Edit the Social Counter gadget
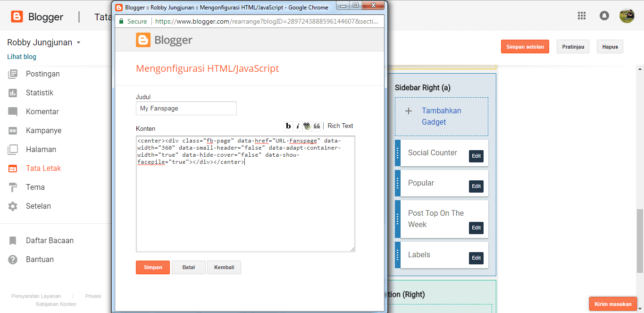 click(477, 156)
